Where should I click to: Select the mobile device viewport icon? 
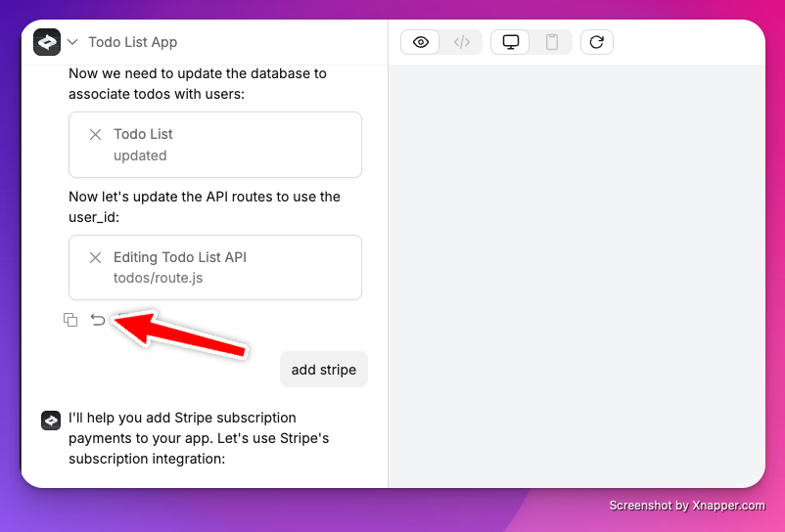tap(552, 42)
